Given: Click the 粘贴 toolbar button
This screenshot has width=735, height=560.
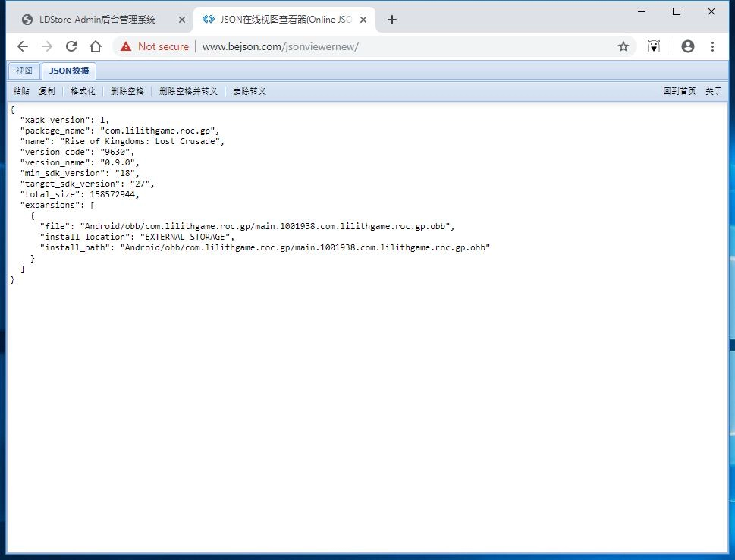Looking at the screenshot, I should tap(21, 91).
